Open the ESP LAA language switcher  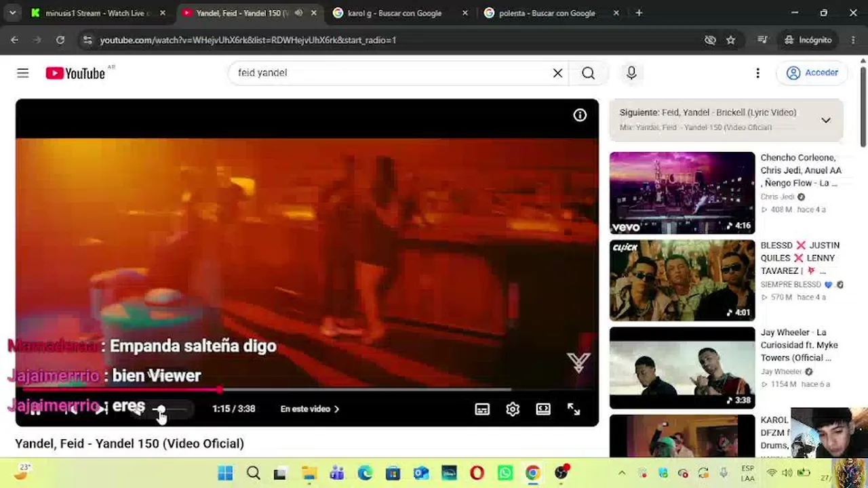[747, 473]
